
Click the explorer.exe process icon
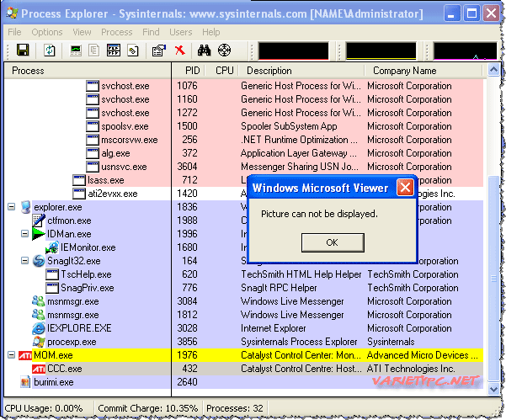26,207
